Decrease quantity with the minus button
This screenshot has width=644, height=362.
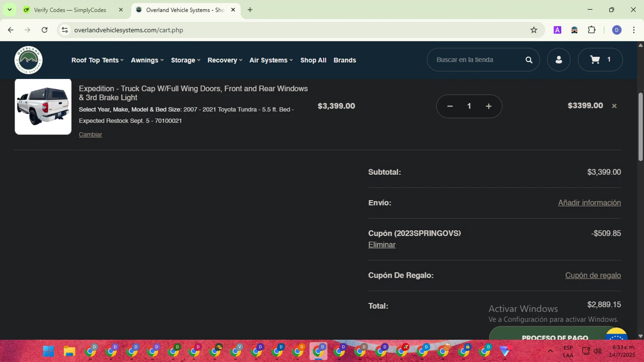[450, 106]
